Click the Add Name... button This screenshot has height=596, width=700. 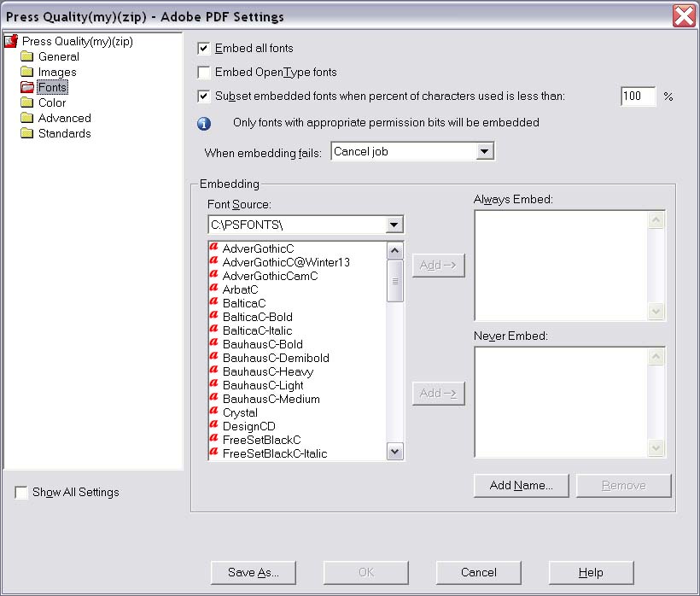coord(521,486)
